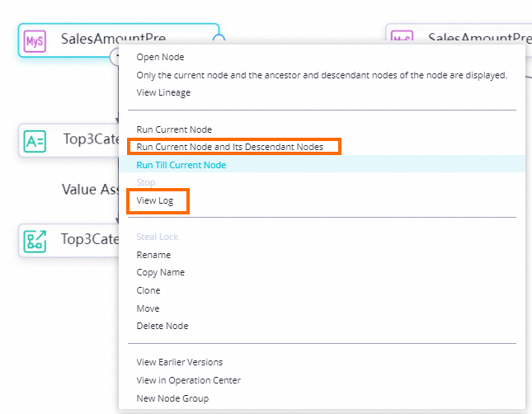Click the MySQL icon on the SalesAmountPre node
Viewport: 532px width, 414px height.
pyautogui.click(x=35, y=41)
